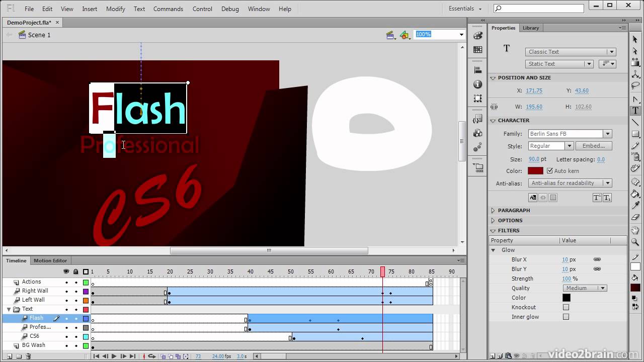Toggle Onion Skin in timeline

point(164,356)
